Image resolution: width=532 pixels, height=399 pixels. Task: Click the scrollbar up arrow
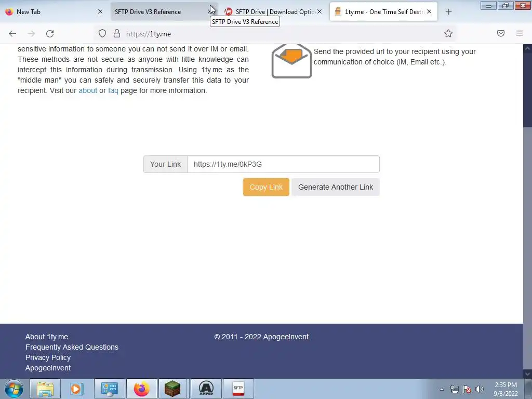pyautogui.click(x=528, y=48)
